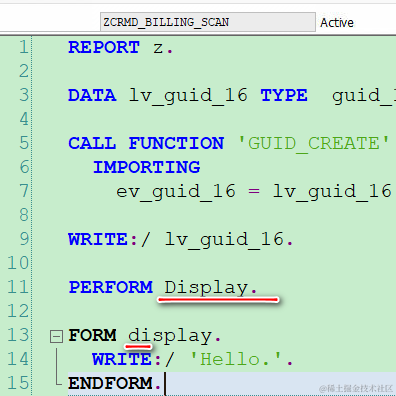396x396 pixels.
Task: Click the 'GUID_CREATE' string literal
Action: 314,144
